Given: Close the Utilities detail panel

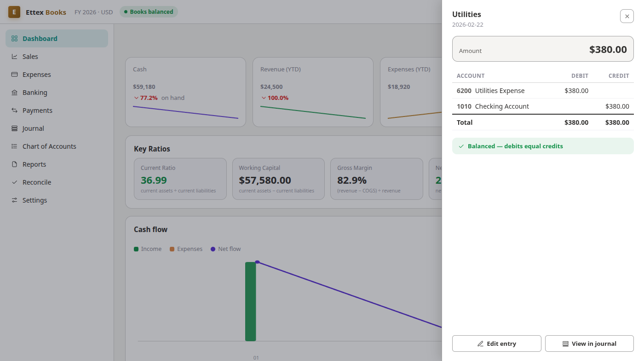Looking at the screenshot, I should pos(627,16).
